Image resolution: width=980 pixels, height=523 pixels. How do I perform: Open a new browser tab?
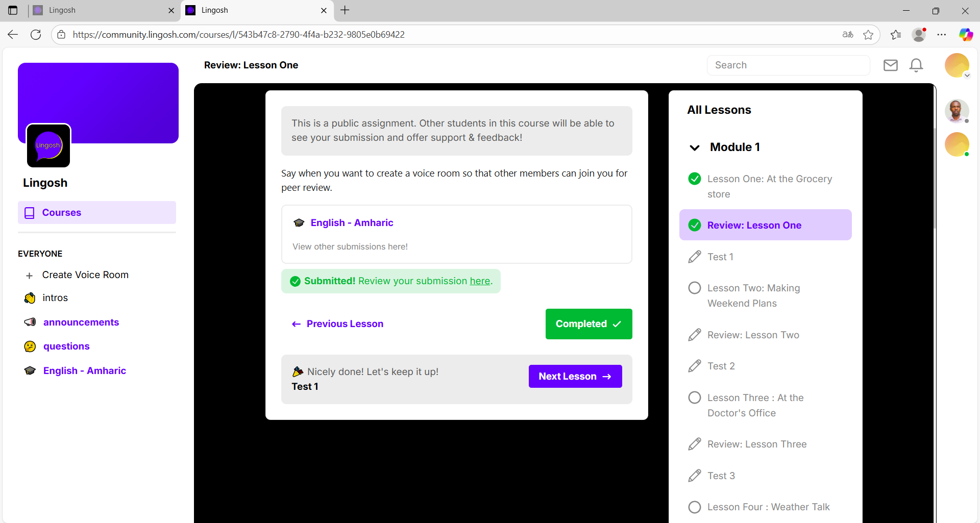pos(345,10)
